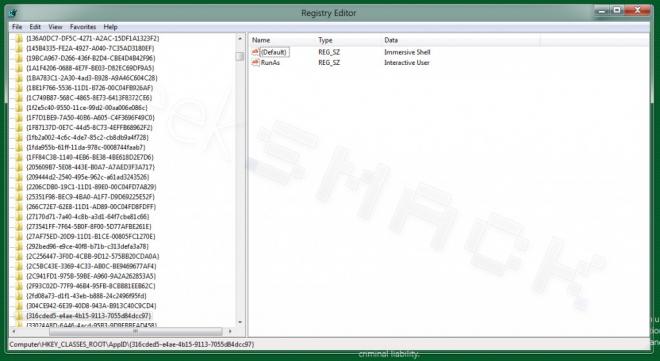Minimize the Registry Editor window
The image size is (660, 361).
(602, 11)
